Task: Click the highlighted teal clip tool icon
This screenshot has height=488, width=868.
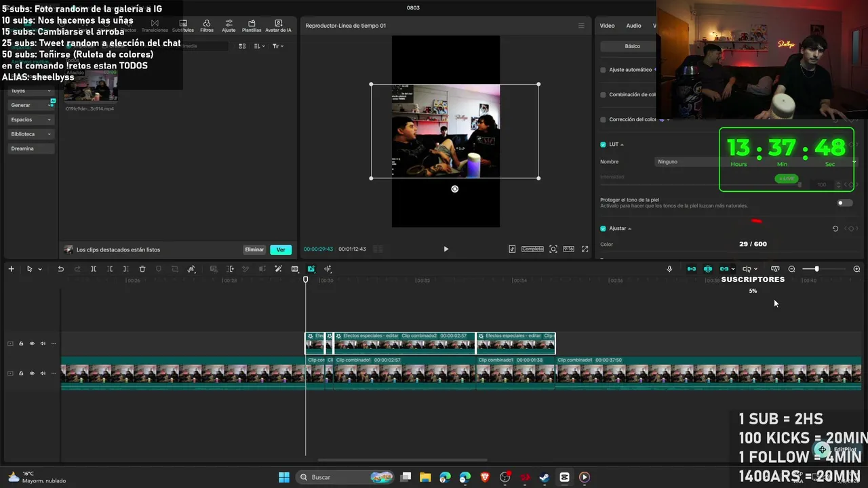Action: click(311, 269)
